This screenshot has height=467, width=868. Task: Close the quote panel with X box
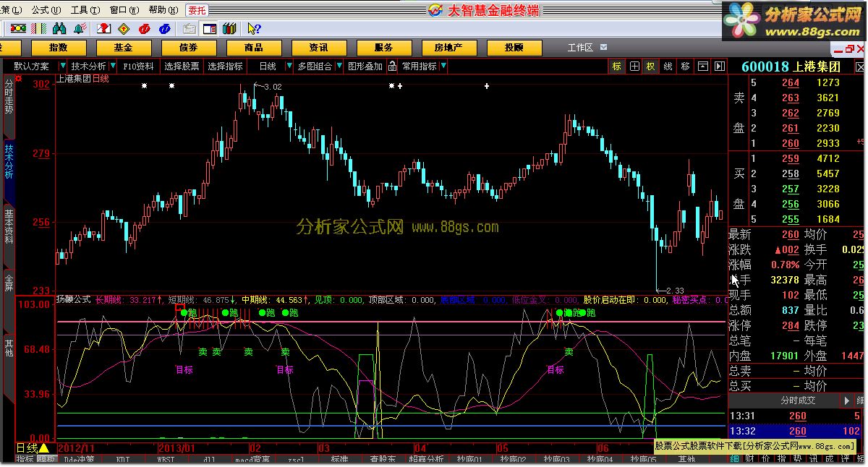pyautogui.click(x=861, y=66)
